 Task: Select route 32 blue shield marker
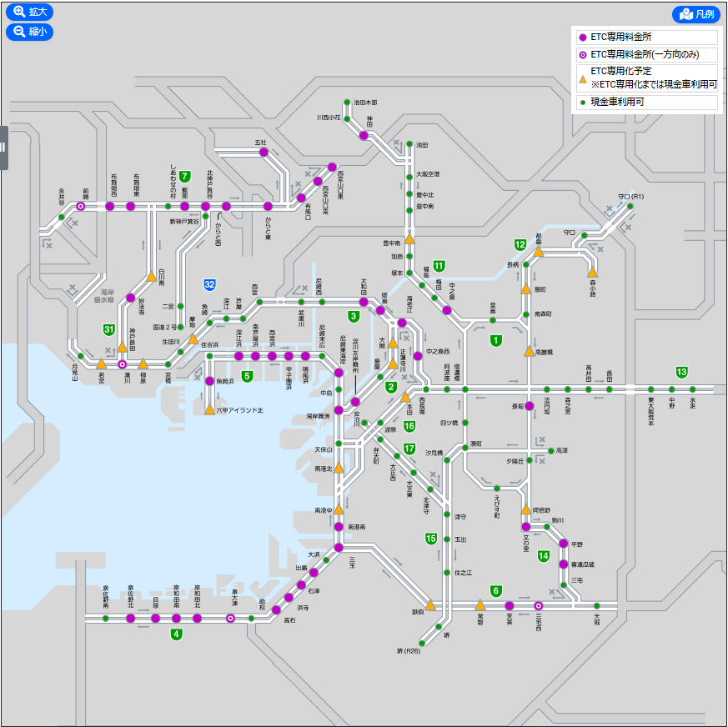209,284
